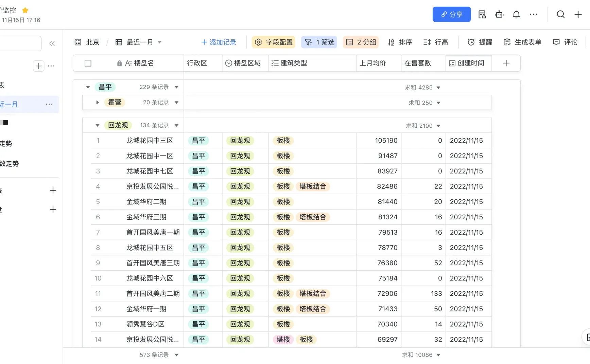
Task: Collapse the 昌平 group
Action: click(x=88, y=87)
